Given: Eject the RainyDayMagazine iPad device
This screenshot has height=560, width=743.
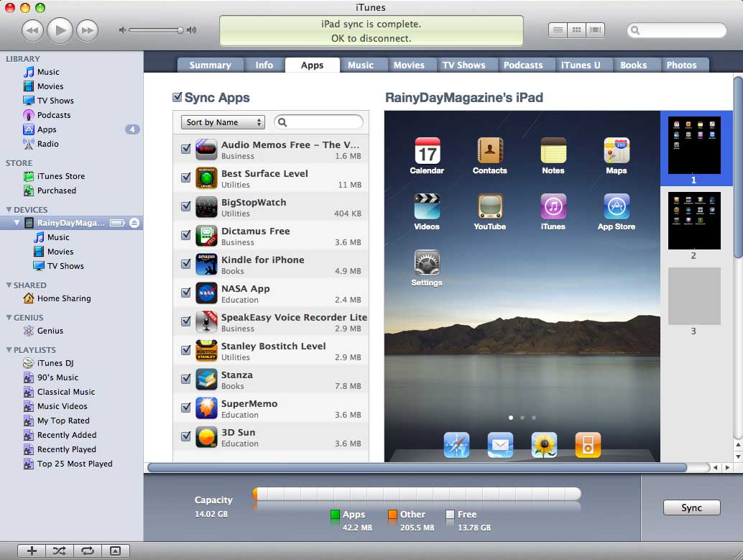Looking at the screenshot, I should (x=134, y=222).
